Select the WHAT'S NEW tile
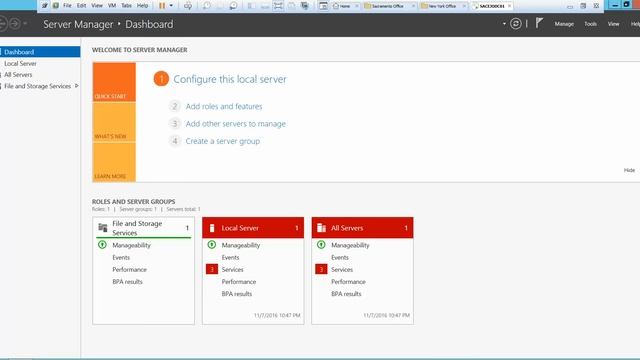This screenshot has height=360, width=640. pyautogui.click(x=114, y=122)
